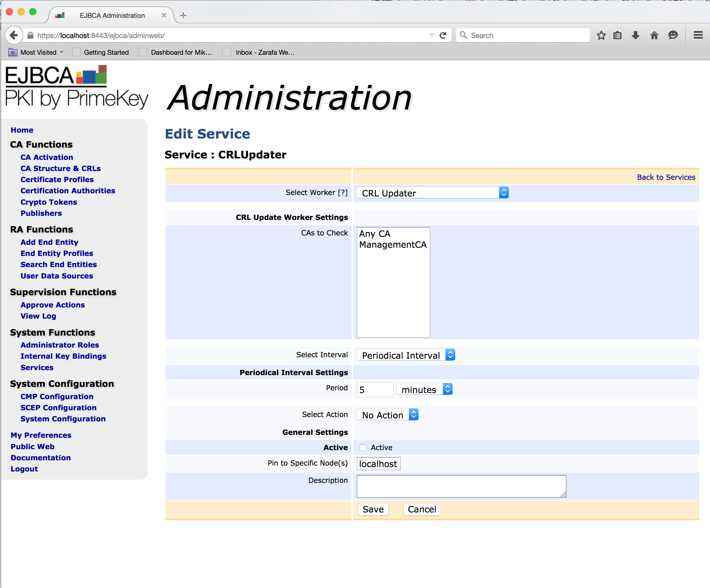The width and height of the screenshot is (710, 588).
Task: Click the Description text area
Action: (460, 486)
